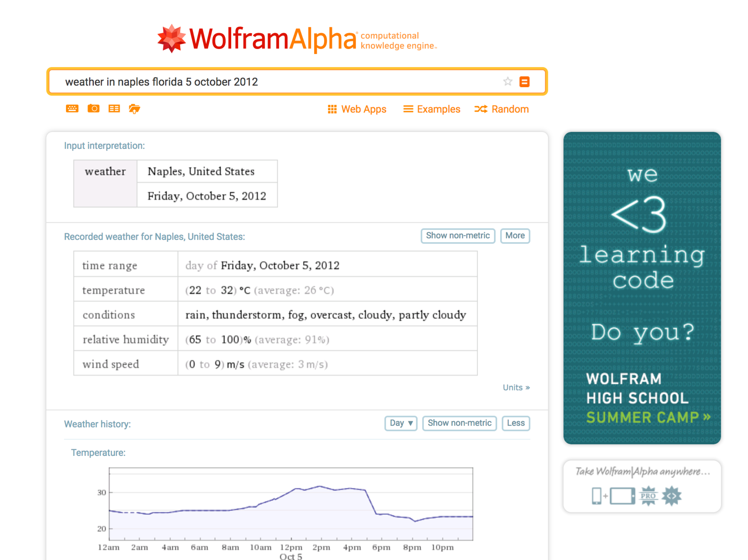This screenshot has width=748, height=560.
Task: Open the Units link
Action: [x=516, y=387]
